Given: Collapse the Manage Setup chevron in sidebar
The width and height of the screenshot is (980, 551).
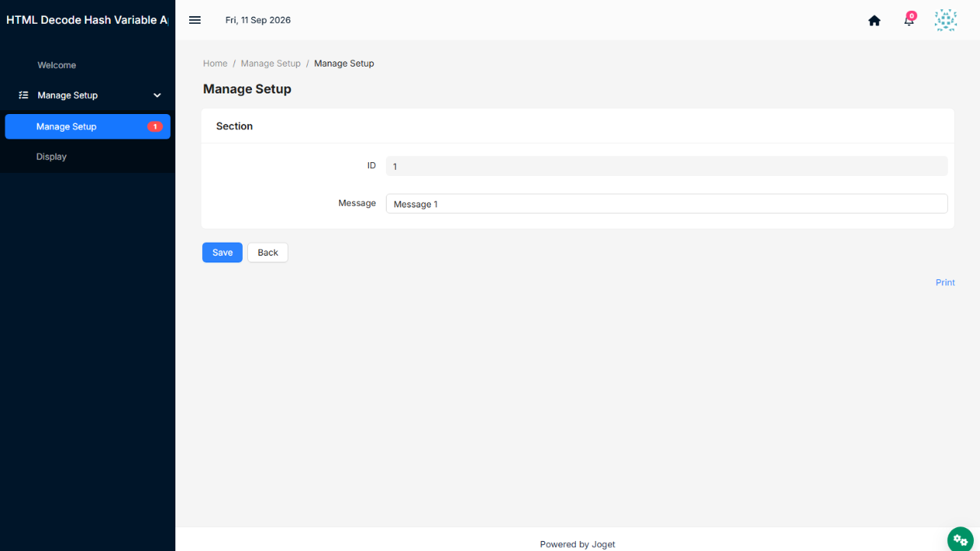Looking at the screenshot, I should pos(157,96).
